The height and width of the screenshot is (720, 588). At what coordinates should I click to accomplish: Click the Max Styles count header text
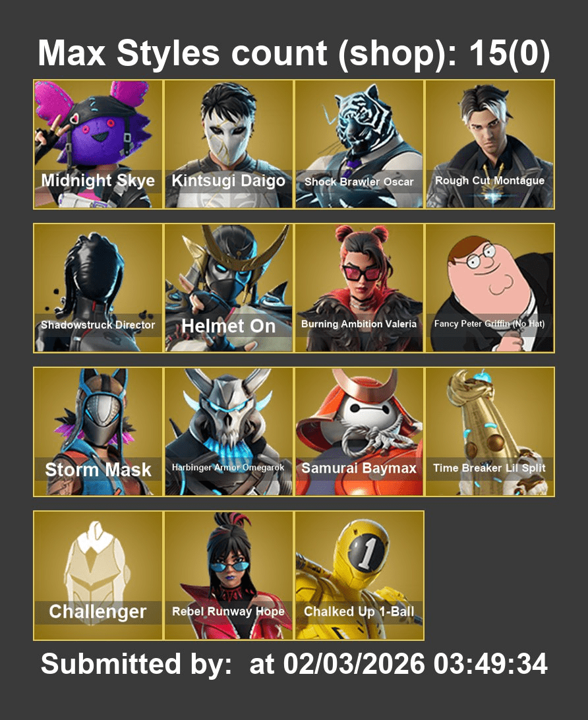click(294, 53)
